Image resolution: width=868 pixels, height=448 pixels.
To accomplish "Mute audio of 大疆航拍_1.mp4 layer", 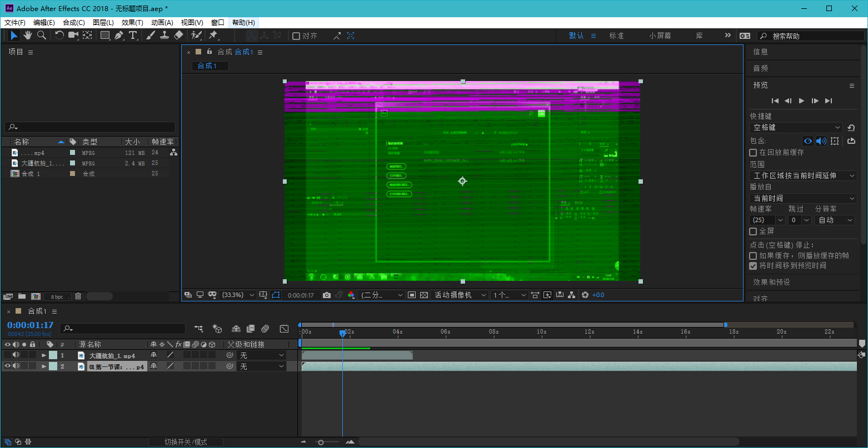I will 16,355.
